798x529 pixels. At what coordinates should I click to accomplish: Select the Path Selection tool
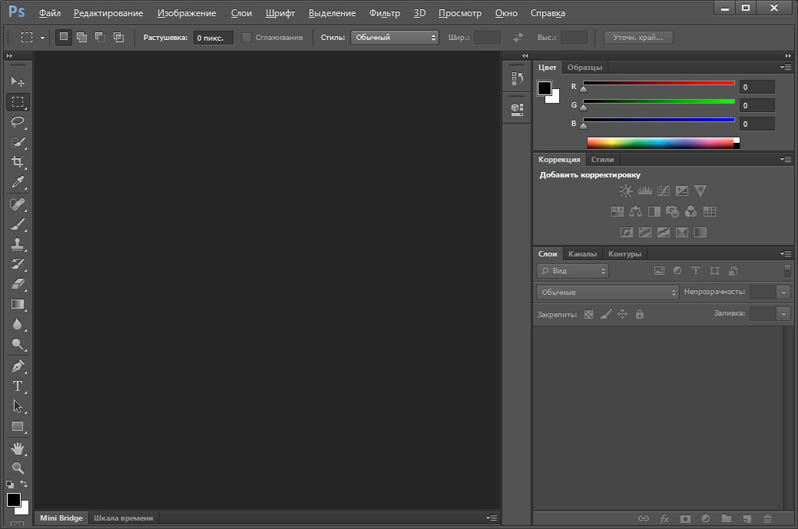click(x=17, y=406)
